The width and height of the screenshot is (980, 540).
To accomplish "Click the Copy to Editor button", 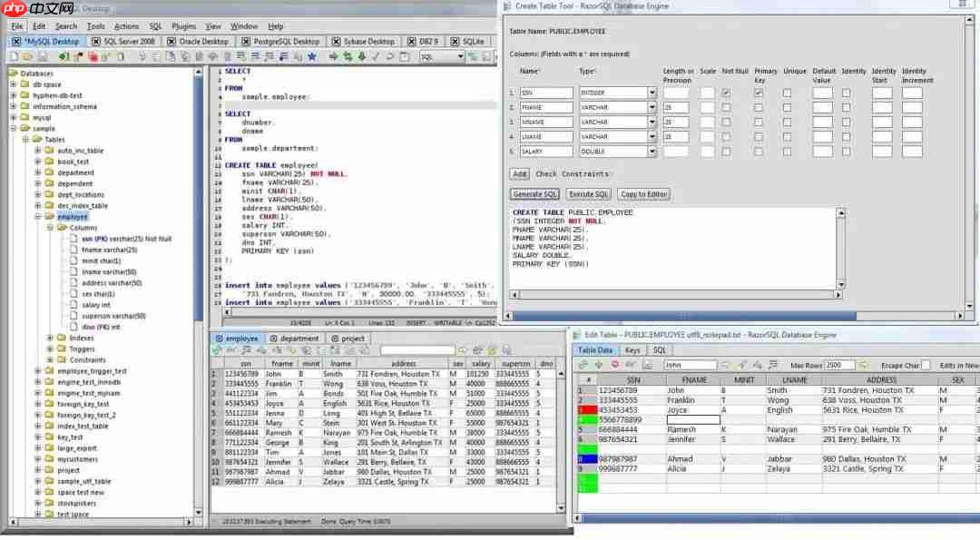I will point(644,193).
